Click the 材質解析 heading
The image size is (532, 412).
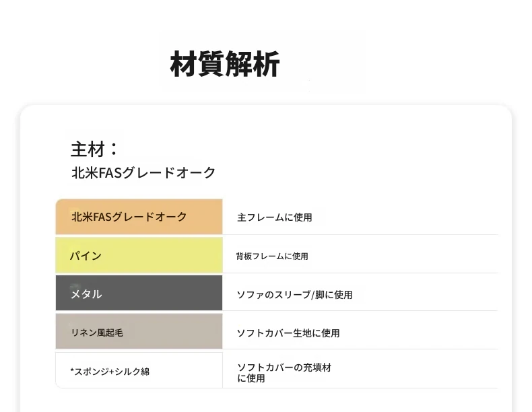tap(225, 64)
